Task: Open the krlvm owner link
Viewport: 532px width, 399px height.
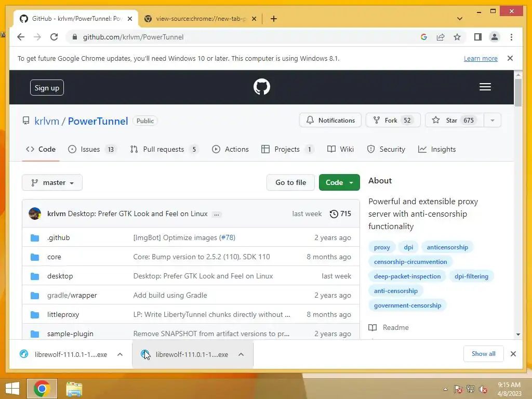Action: point(47,121)
